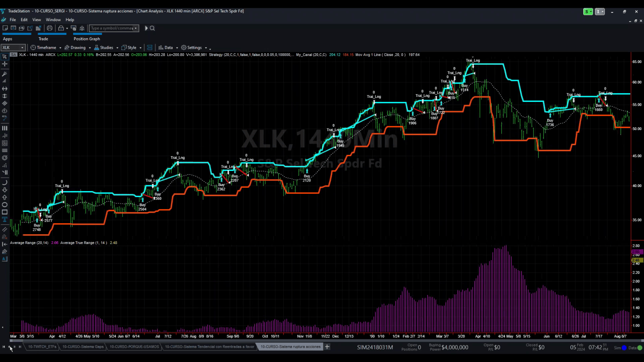Screen dimensions: 644x362
Task: Open the Data dropdown menu
Action: 167,47
